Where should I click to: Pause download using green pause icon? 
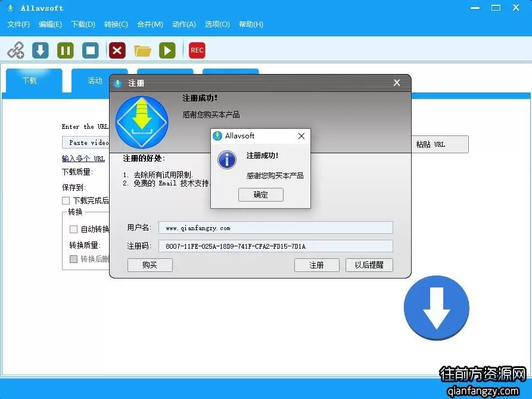click(x=66, y=50)
